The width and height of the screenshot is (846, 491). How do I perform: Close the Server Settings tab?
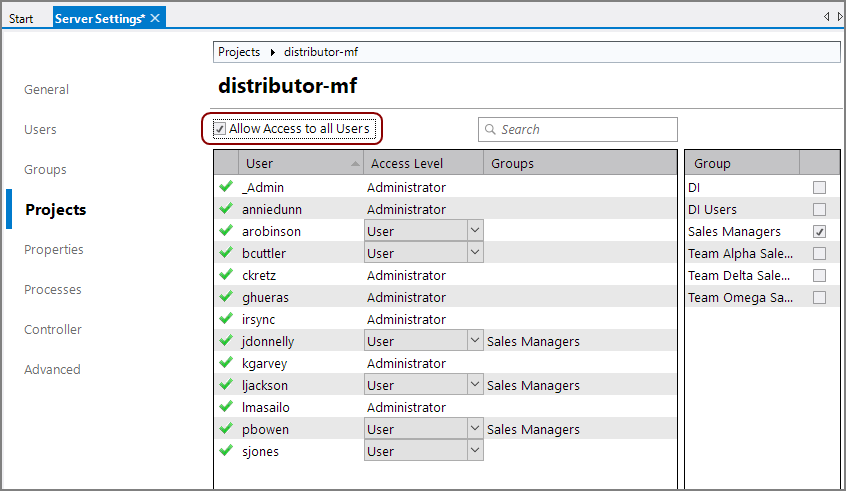tap(156, 18)
